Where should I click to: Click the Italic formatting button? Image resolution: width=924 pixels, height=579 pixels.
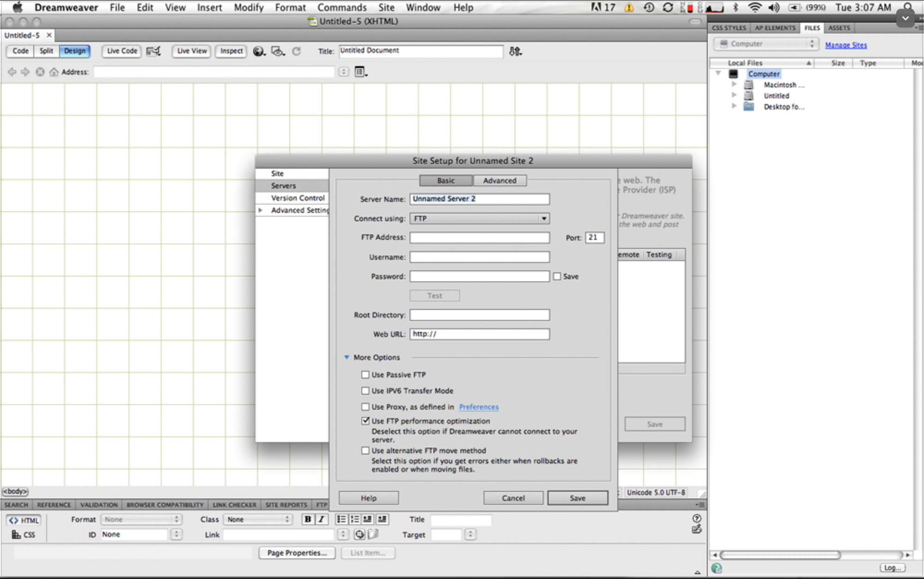click(321, 519)
